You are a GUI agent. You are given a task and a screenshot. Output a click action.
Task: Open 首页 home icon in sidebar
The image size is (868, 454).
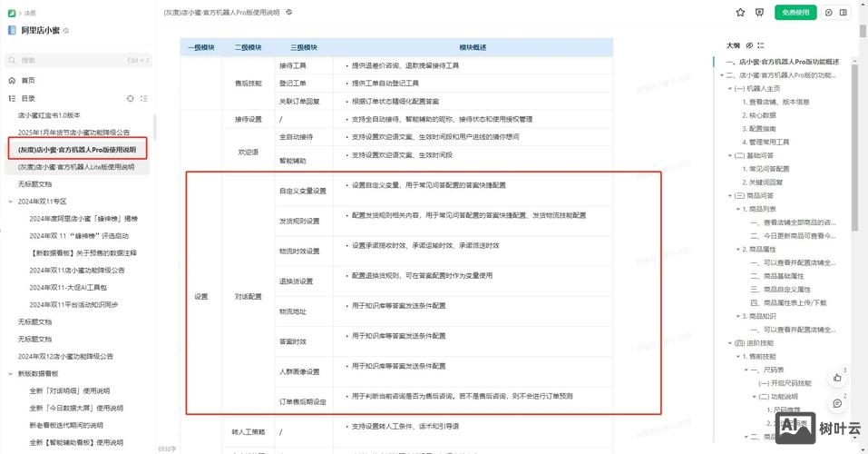tap(12, 81)
